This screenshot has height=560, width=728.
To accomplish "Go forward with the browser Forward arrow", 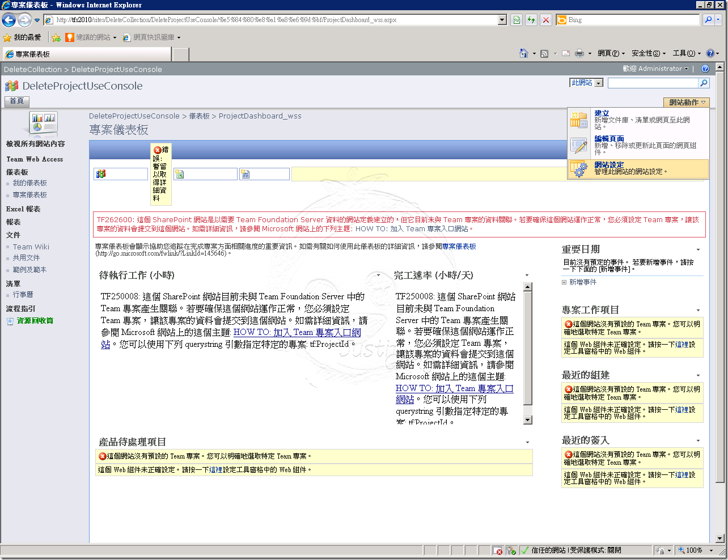I will [24, 20].
